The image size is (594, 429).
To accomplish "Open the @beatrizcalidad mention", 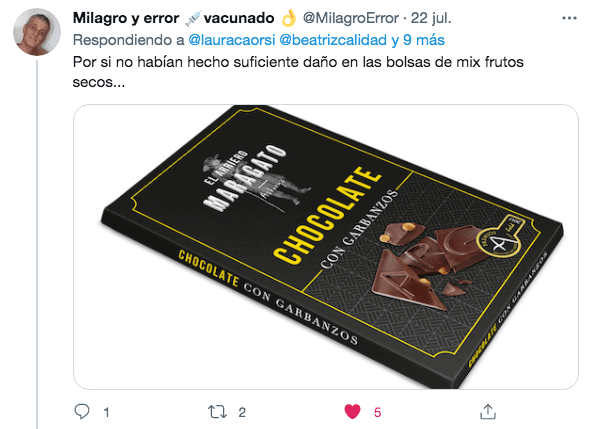I will [333, 40].
